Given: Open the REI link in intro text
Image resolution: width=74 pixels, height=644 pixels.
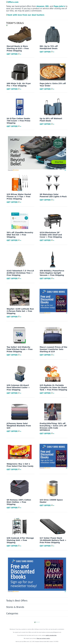Looking at the screenshot, I should click(47, 6).
